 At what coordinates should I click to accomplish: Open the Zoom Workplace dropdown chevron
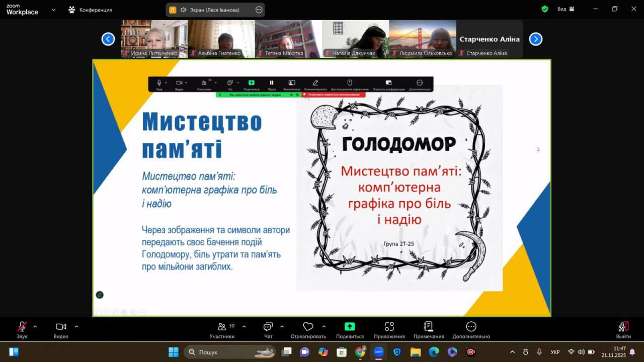point(54,10)
